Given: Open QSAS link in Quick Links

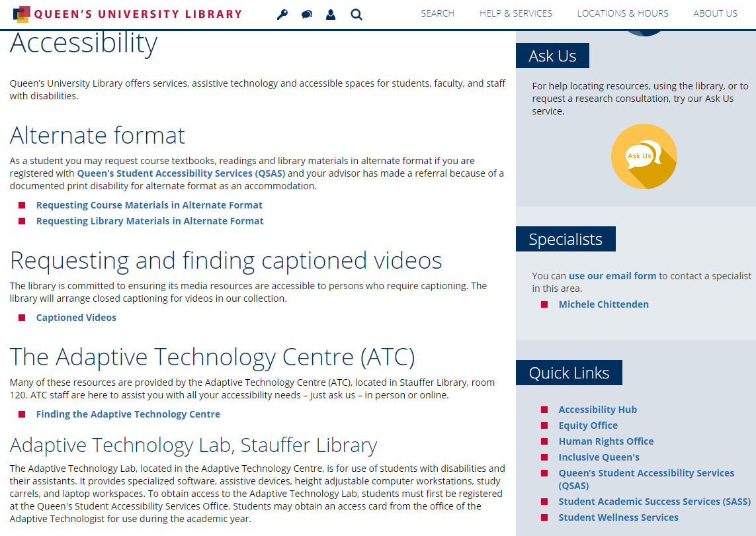Looking at the screenshot, I should 646,479.
